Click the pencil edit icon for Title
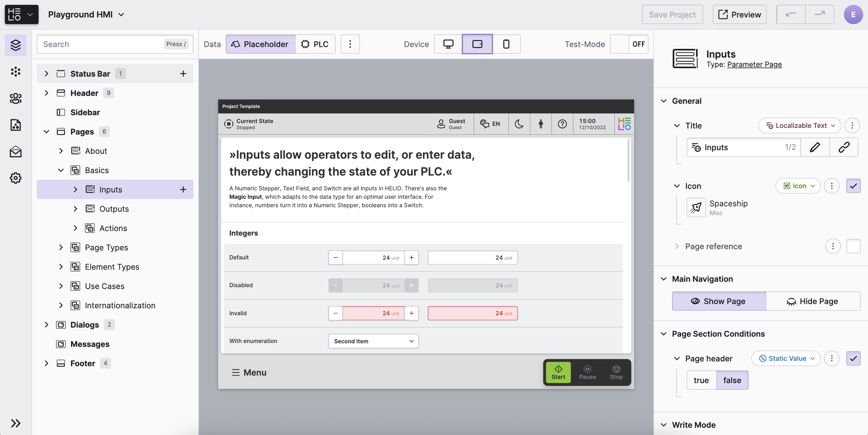 point(815,147)
